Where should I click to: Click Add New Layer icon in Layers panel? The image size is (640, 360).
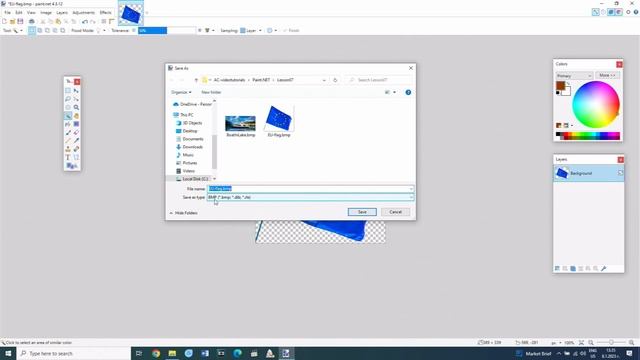click(557, 268)
